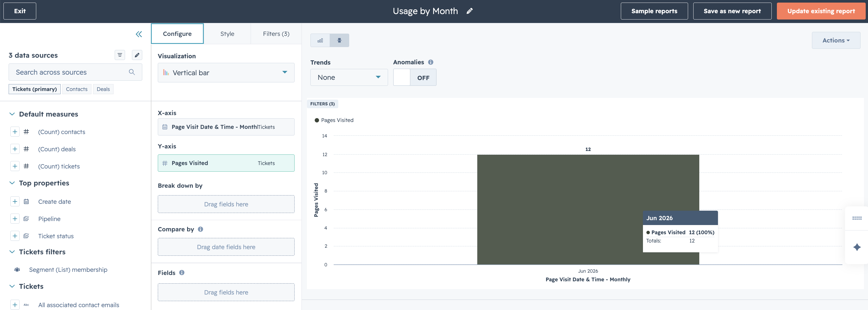
Task: Open the sparkle AI assistant icon
Action: click(857, 247)
